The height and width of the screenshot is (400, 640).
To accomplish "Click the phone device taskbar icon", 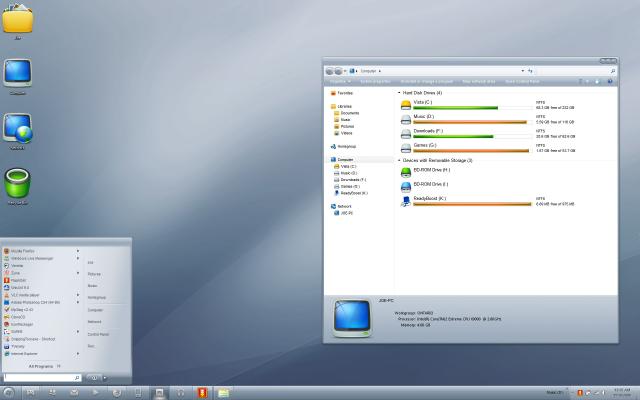I will click(x=138, y=393).
